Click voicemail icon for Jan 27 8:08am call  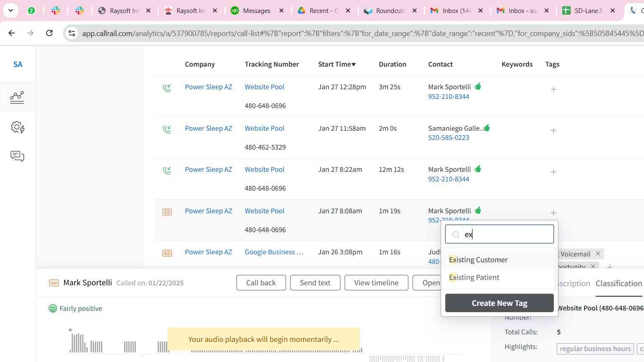point(167,212)
